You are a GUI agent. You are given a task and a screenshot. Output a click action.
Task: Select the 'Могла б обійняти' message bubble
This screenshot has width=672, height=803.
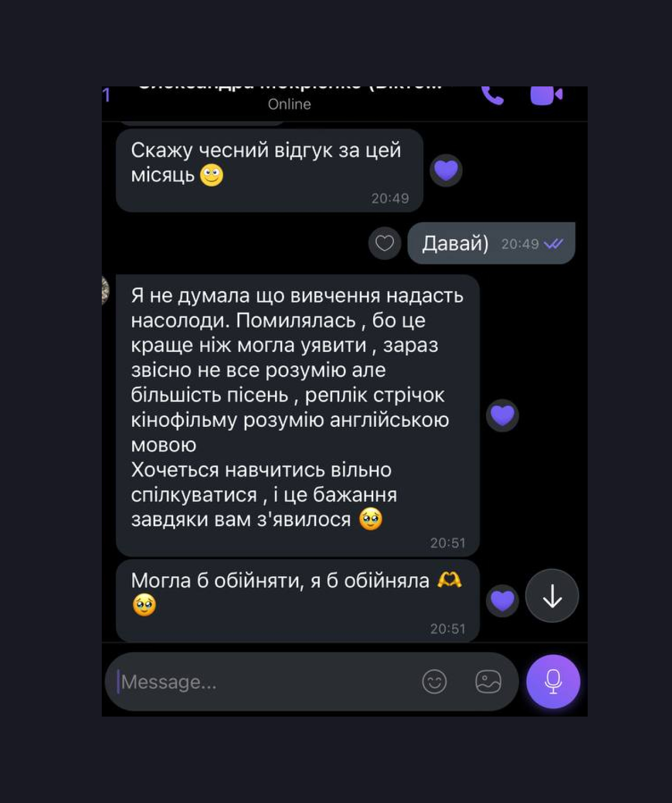[298, 600]
